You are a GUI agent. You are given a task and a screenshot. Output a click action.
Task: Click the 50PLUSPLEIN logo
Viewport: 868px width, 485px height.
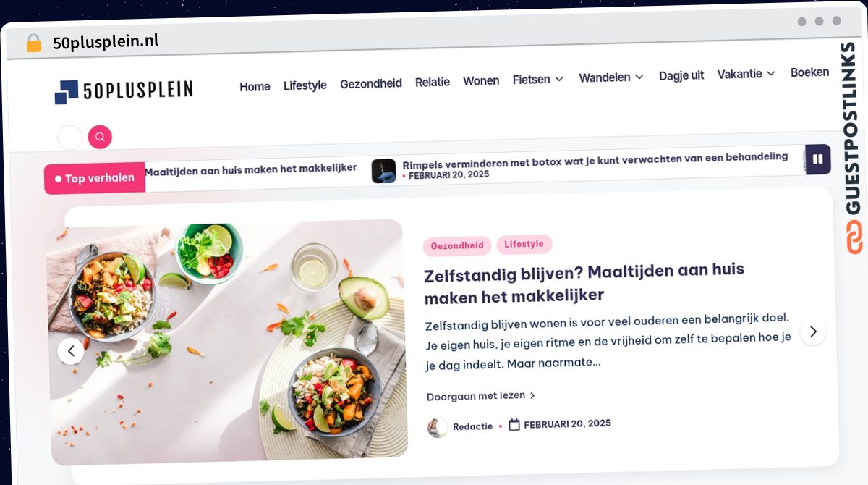[124, 91]
